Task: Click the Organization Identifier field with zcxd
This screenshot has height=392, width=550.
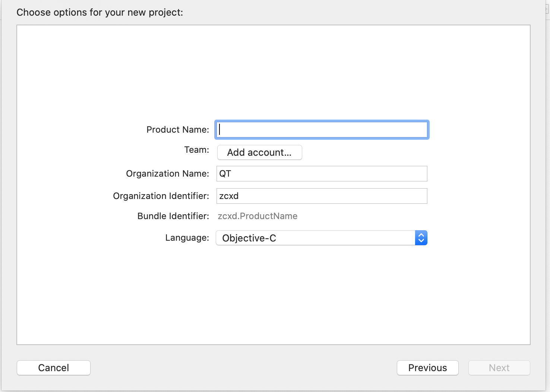Action: (x=322, y=196)
